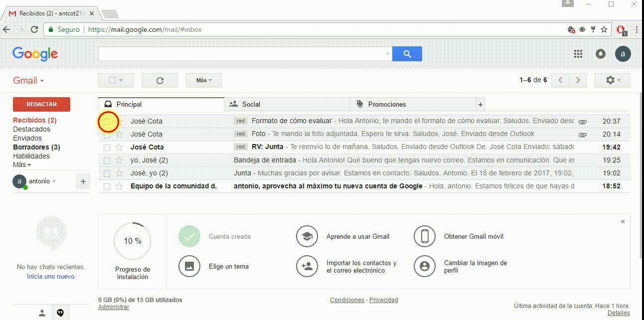This screenshot has width=644, height=320.
Task: Open the Privacidad link
Action: tap(384, 300)
